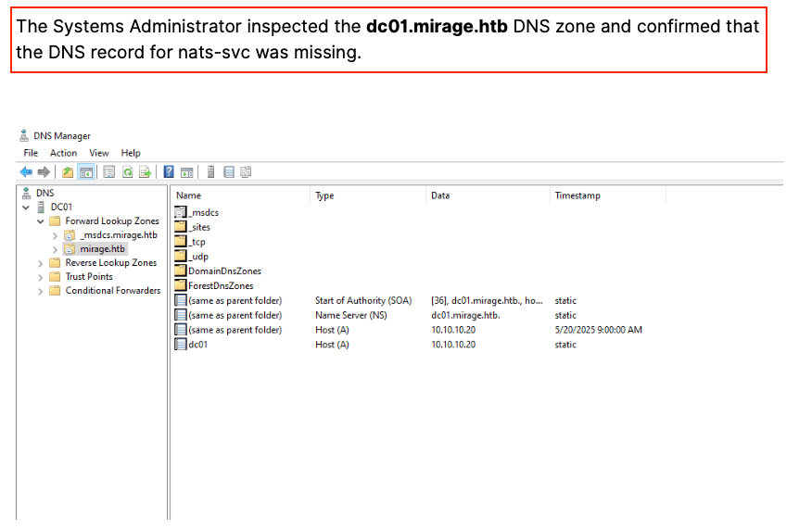Collapse the DC01 server node

[26, 208]
